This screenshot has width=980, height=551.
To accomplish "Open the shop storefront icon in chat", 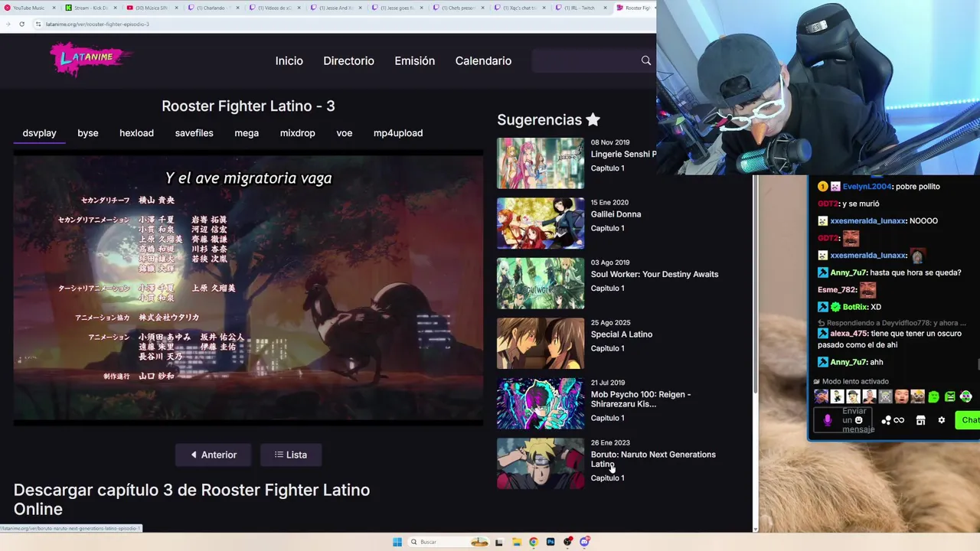I will [x=921, y=420].
